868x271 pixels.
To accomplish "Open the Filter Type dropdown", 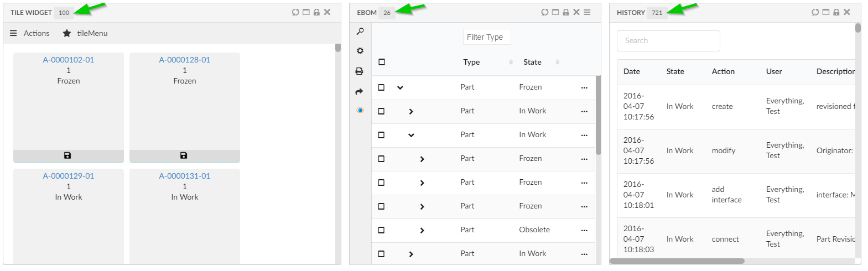I will 486,37.
